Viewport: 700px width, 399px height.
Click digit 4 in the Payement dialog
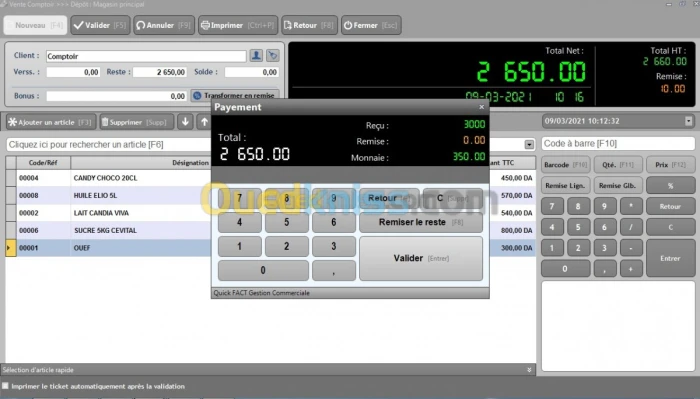240,222
